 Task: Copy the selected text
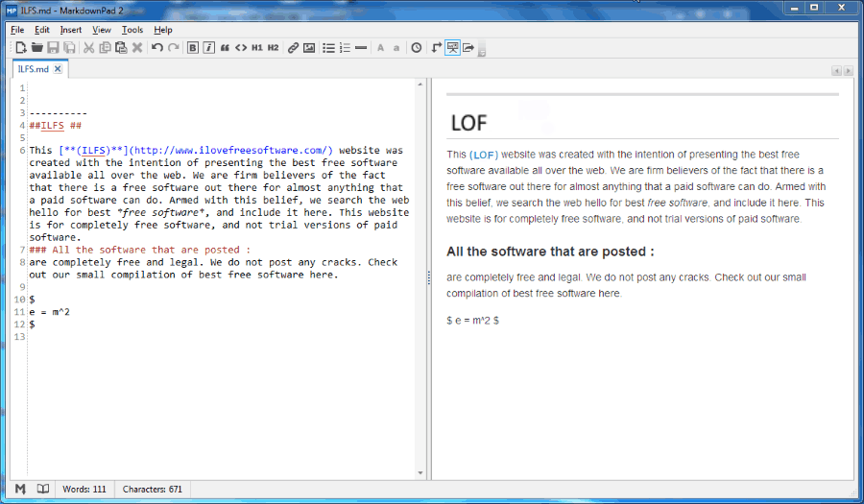pos(105,48)
